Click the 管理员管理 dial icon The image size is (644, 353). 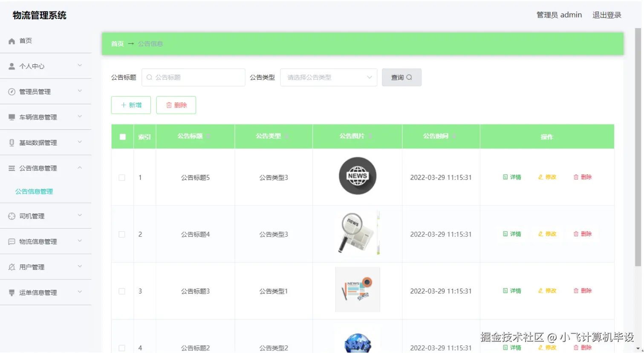click(12, 91)
